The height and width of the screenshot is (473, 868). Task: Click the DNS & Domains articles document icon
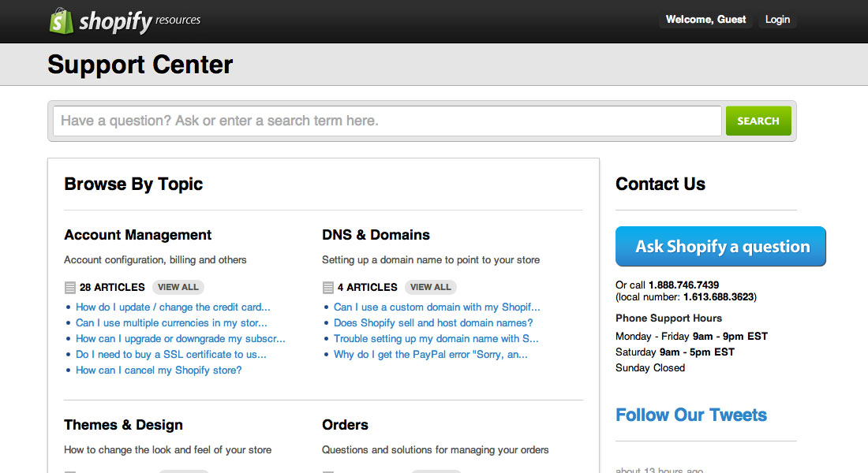328,288
